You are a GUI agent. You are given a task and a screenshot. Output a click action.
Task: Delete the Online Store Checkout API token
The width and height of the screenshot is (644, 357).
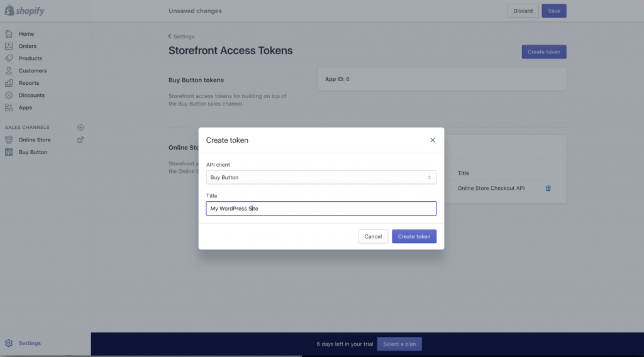tap(548, 188)
